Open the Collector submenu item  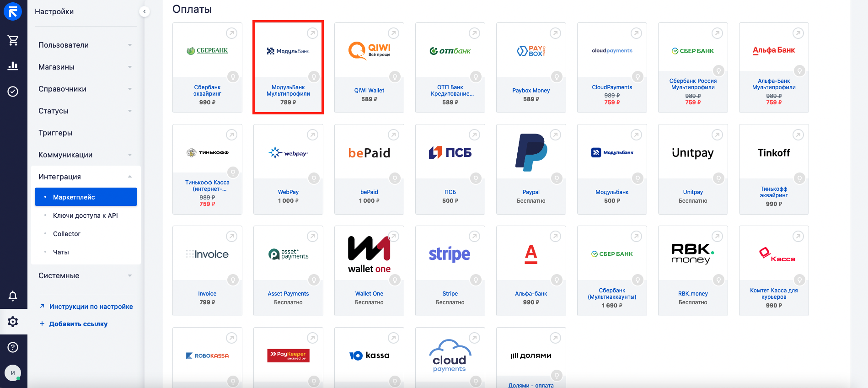[x=67, y=234]
